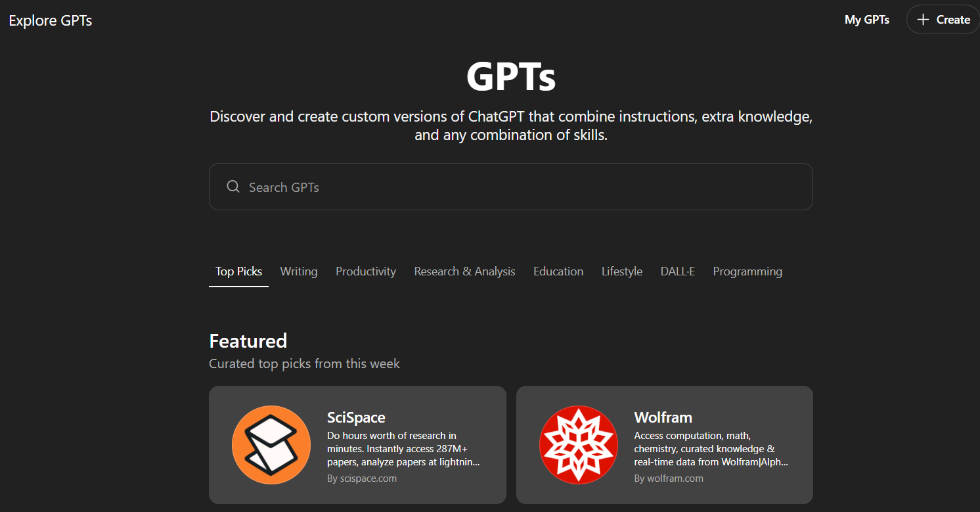This screenshot has height=512, width=980.
Task: Click the Wolfram red star logo
Action: [578, 445]
